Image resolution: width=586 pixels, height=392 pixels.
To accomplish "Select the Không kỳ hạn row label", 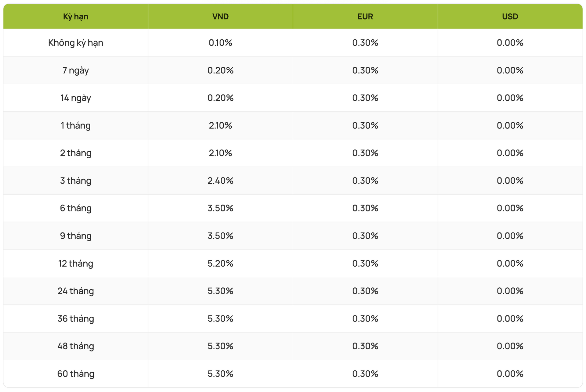I will 75,43.
